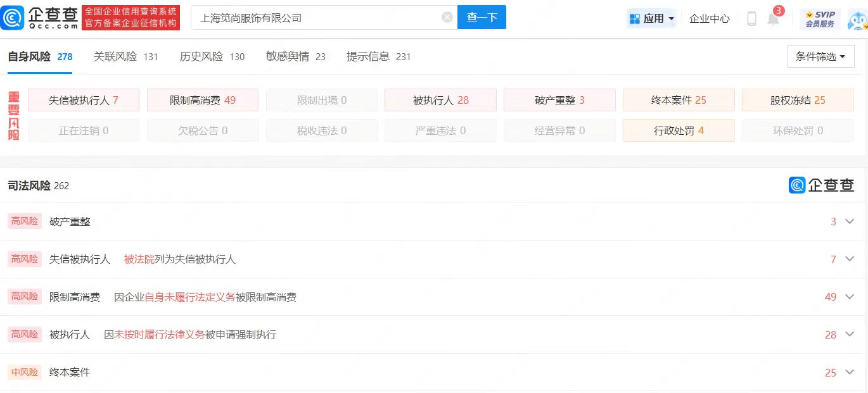Click the text 因企业自身未履行法定义务被限制高消费
Screen dimensions: 868x393
(x=205, y=297)
